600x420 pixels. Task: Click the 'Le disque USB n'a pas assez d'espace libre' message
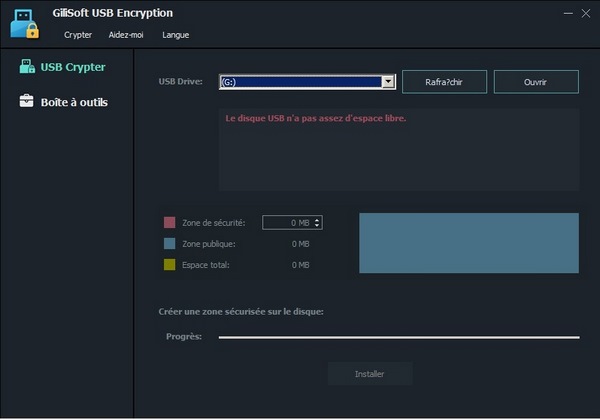316,118
